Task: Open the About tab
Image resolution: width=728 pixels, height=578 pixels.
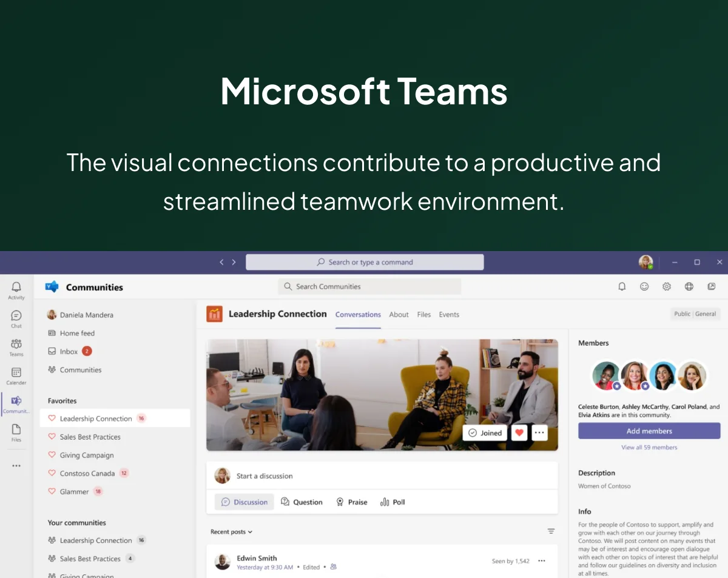Action: pyautogui.click(x=399, y=314)
